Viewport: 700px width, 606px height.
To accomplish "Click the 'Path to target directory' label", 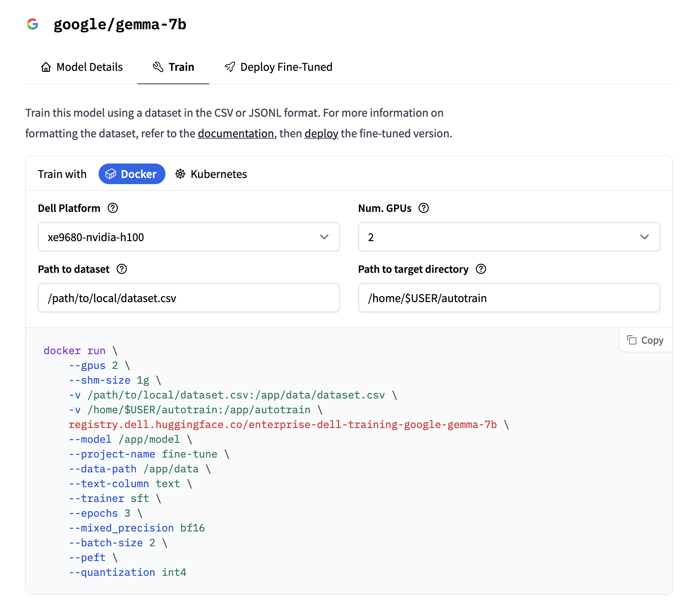I will click(x=413, y=269).
